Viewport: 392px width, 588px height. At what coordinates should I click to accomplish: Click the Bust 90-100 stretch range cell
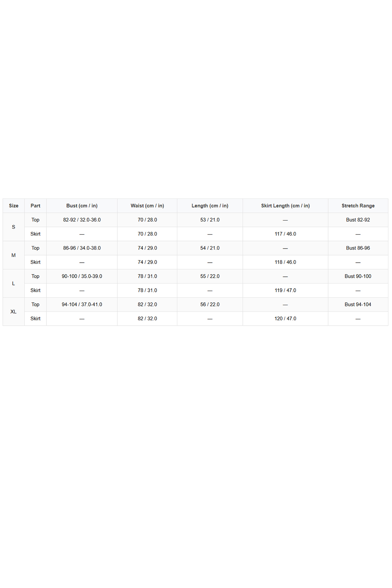click(358, 276)
